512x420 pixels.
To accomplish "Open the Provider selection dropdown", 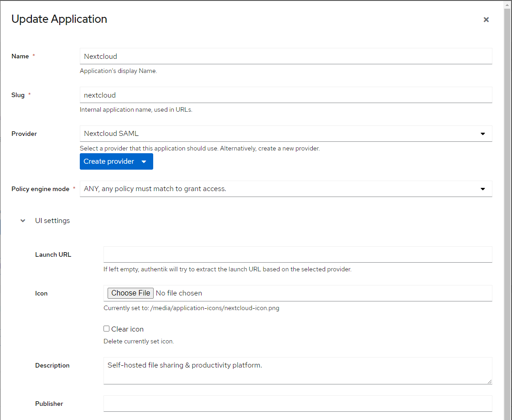I will click(x=286, y=134).
